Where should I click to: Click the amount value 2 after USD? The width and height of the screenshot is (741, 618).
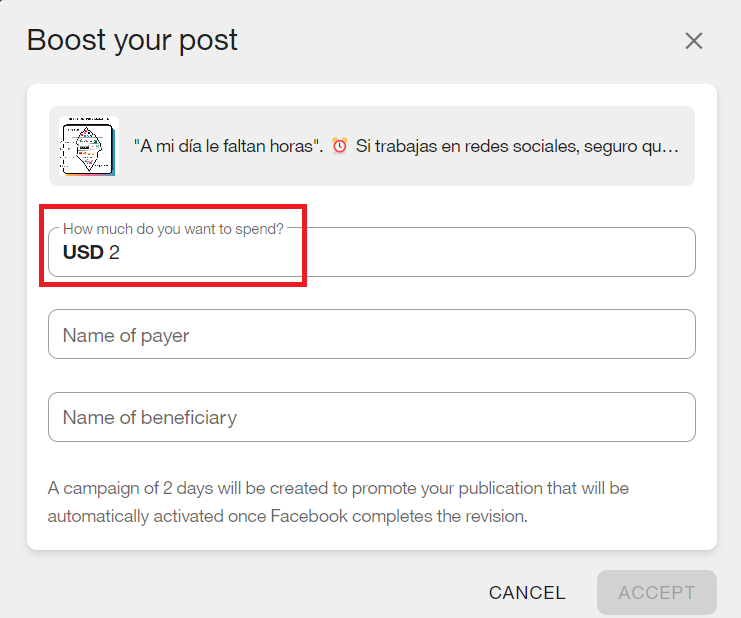point(114,253)
